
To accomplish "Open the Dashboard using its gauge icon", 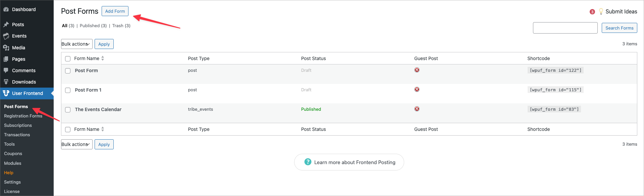I will [6, 9].
